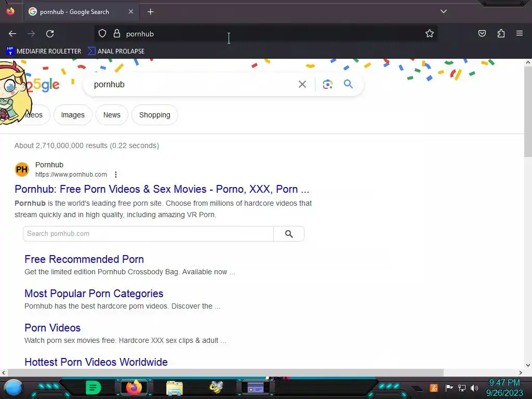The image size is (532, 399).
Task: Open the Firefox hamburger application menu
Action: point(519,33)
